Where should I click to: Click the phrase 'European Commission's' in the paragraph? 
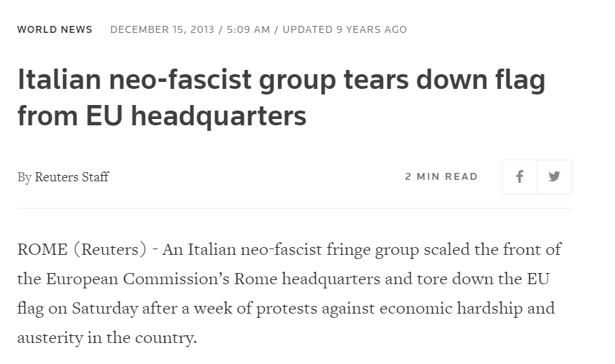pos(138,279)
